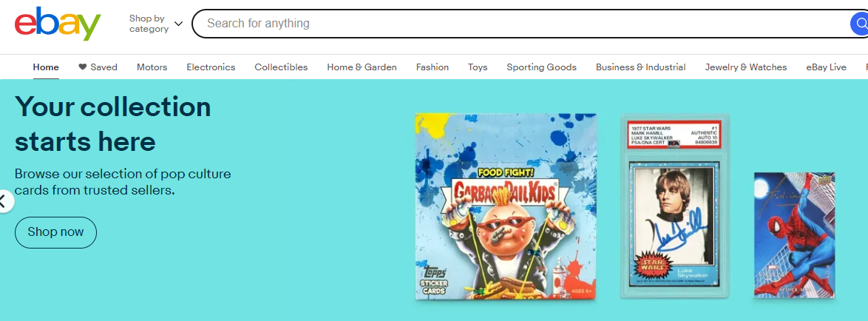The height and width of the screenshot is (321, 868).
Task: Expand the Shop by category chevron
Action: tap(178, 24)
